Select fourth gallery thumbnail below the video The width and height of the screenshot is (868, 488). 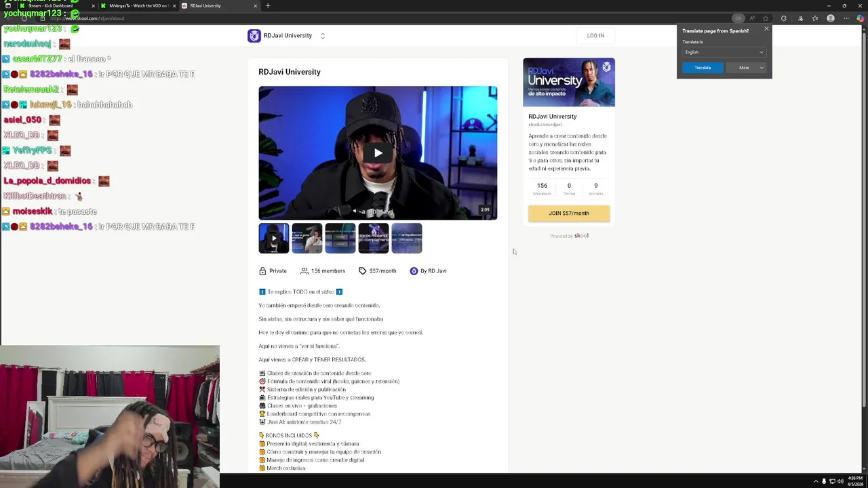tap(374, 238)
